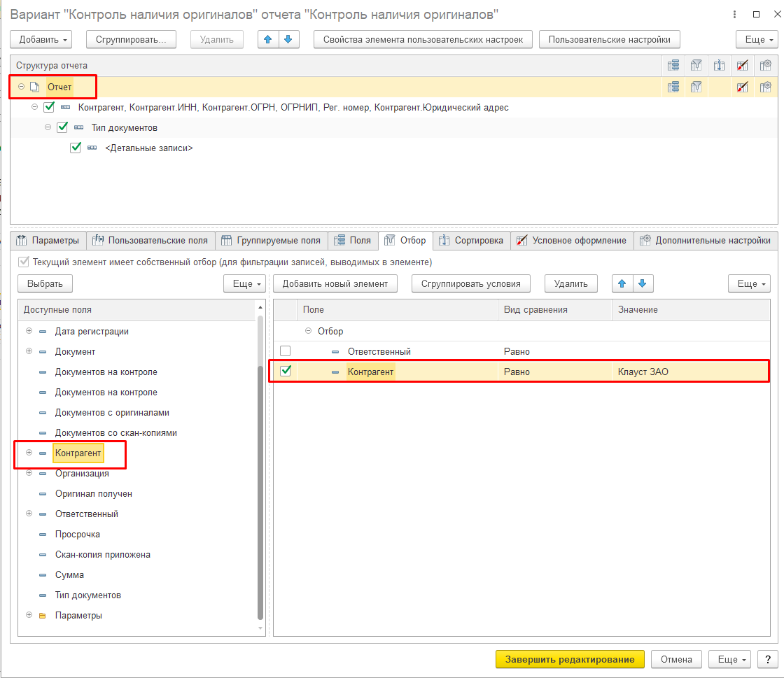Viewport: 784px width, 678px height.
Task: Switch to Условное оформление tab
Action: tap(572, 240)
